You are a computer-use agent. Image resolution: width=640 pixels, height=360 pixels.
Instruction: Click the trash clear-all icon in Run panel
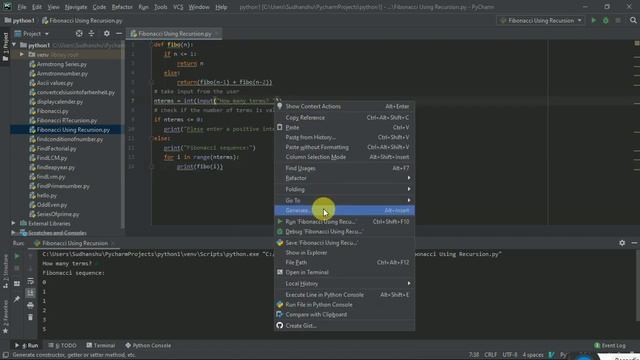click(x=30, y=317)
